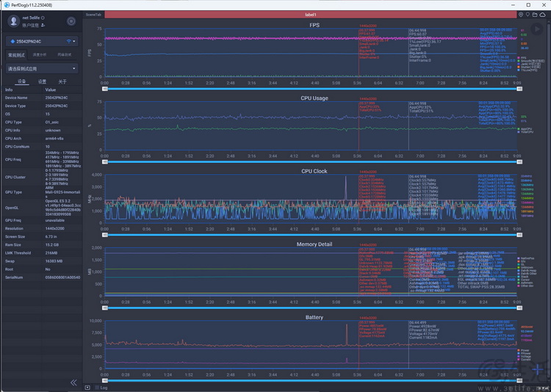Click the user avatar icon
Image resolution: width=551 pixels, height=392 pixels.
point(13,21)
